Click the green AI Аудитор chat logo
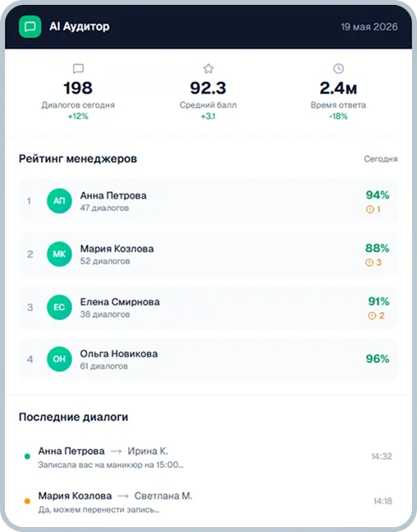 (x=30, y=26)
